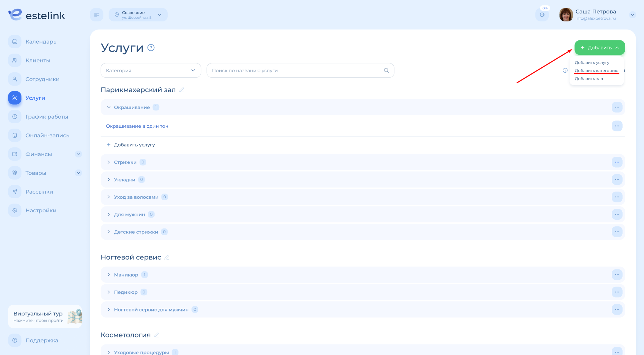
Task: Select the Услуги scissors icon
Action: click(15, 98)
